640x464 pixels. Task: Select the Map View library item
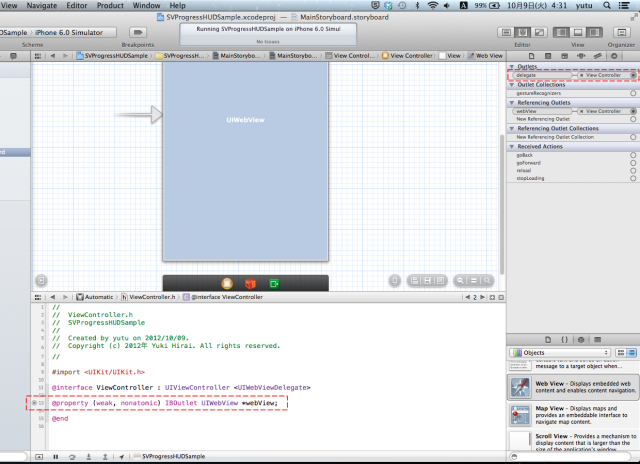click(573, 415)
